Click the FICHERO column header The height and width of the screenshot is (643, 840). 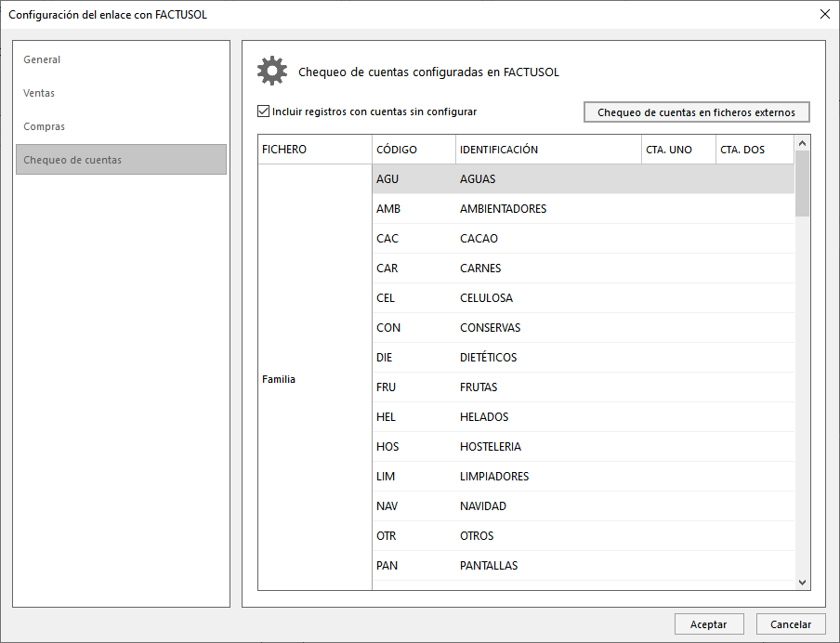coord(315,150)
